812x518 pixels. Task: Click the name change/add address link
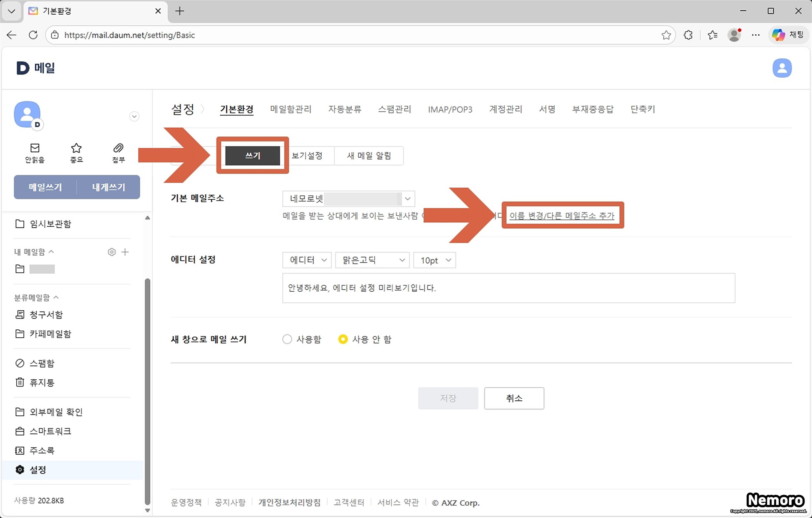(561, 216)
